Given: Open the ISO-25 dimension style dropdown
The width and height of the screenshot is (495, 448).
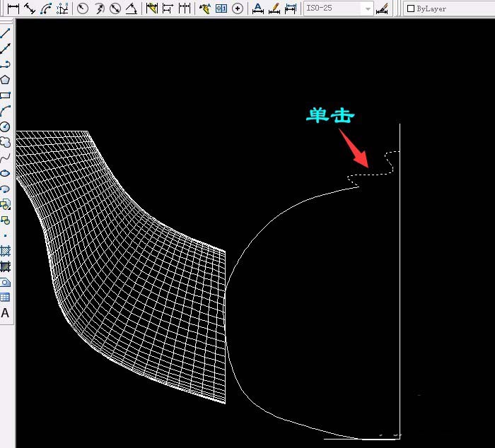Looking at the screenshot, I should click(339, 8).
